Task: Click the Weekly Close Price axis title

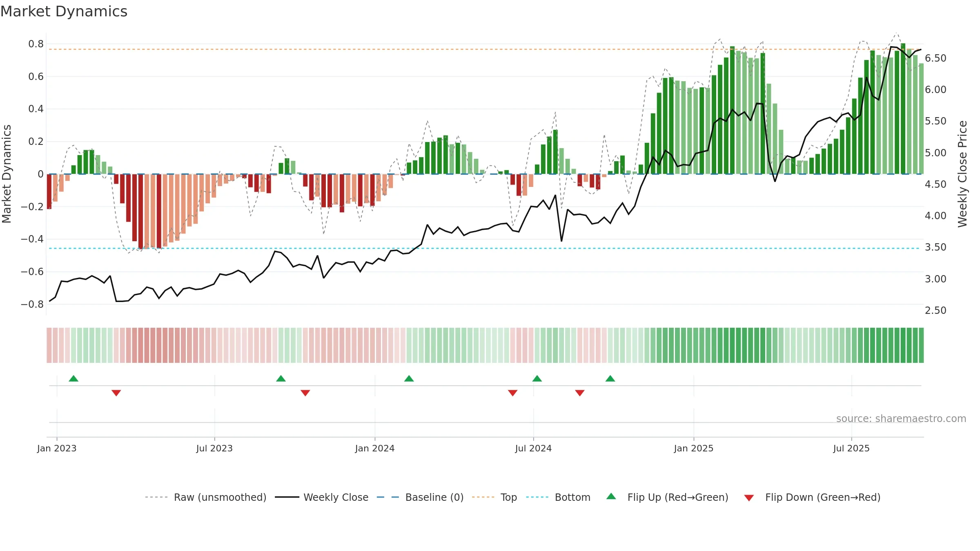Action: coord(963,174)
